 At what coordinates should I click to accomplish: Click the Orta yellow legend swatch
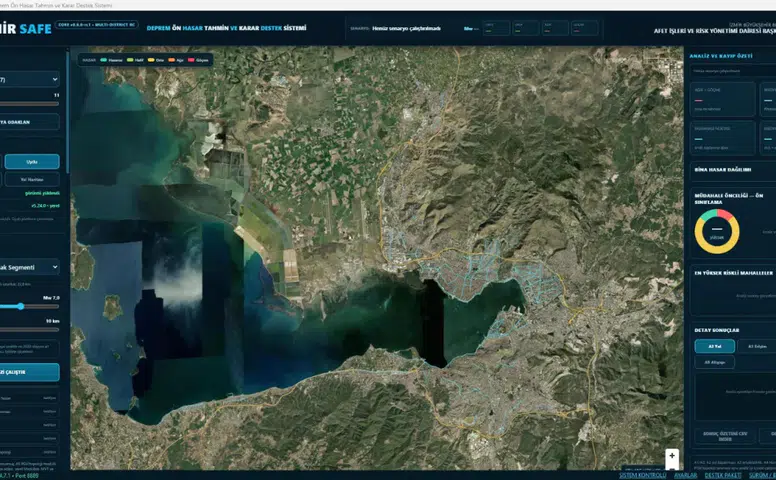coord(150,60)
